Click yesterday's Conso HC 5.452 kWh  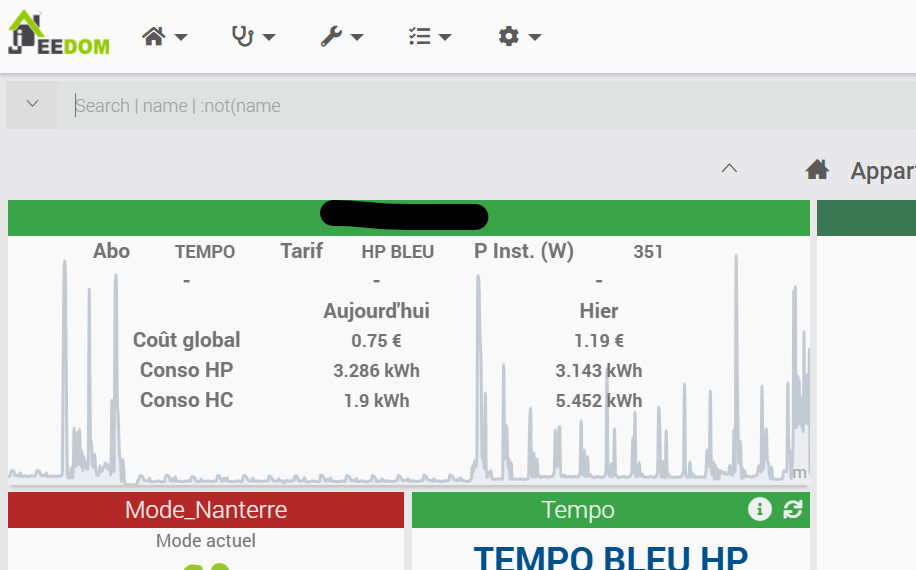pyautogui.click(x=598, y=401)
